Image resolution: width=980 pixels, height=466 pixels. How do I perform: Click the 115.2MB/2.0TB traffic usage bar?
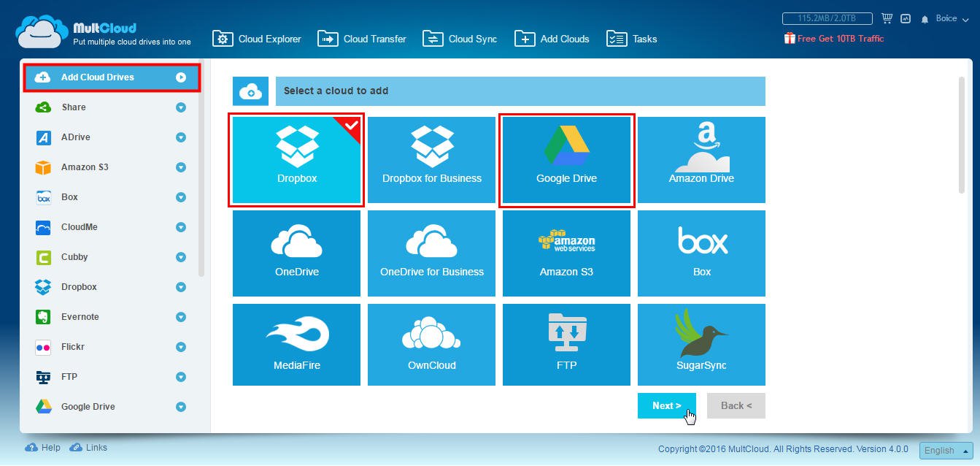pos(828,18)
